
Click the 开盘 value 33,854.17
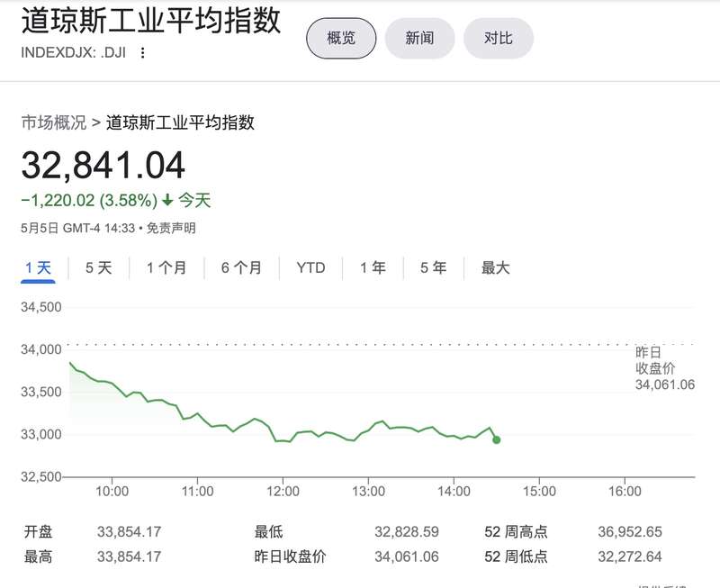129,532
